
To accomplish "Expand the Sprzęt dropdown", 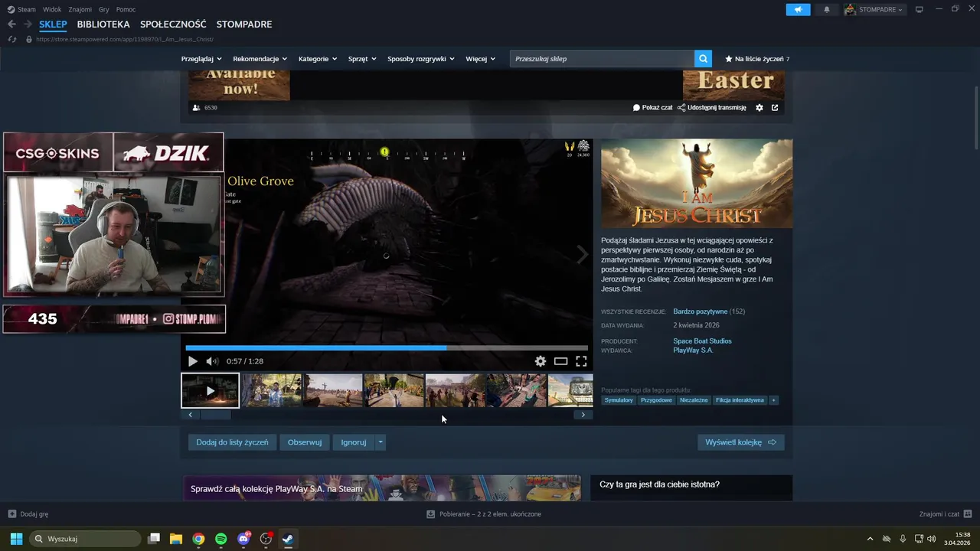I will click(x=362, y=59).
